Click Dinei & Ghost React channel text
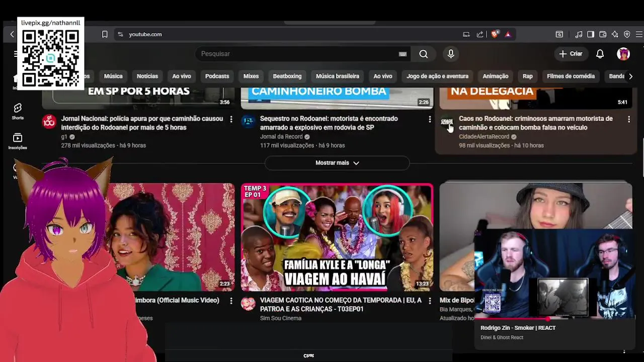 (502, 337)
